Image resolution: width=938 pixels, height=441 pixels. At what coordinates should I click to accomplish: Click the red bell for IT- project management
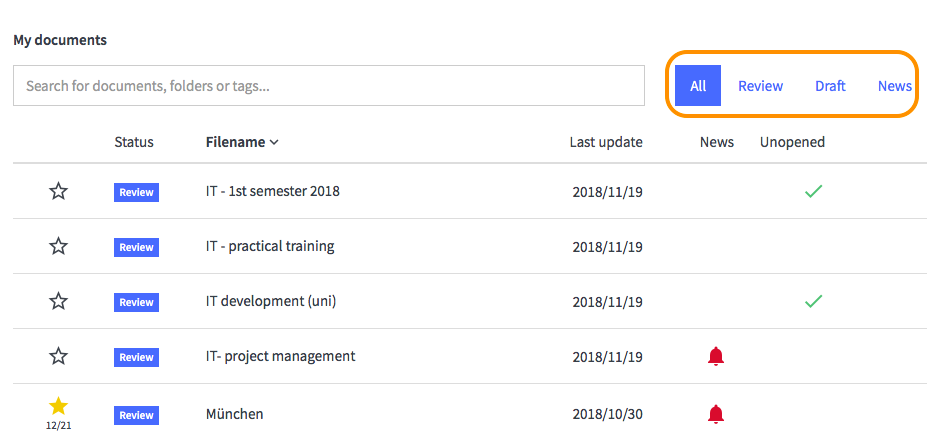[715, 357]
